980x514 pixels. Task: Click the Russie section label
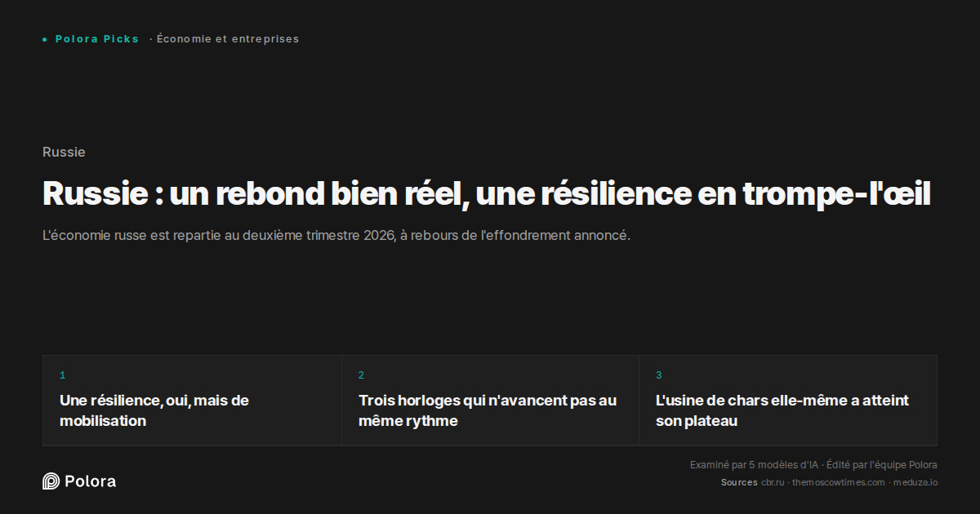(x=64, y=152)
